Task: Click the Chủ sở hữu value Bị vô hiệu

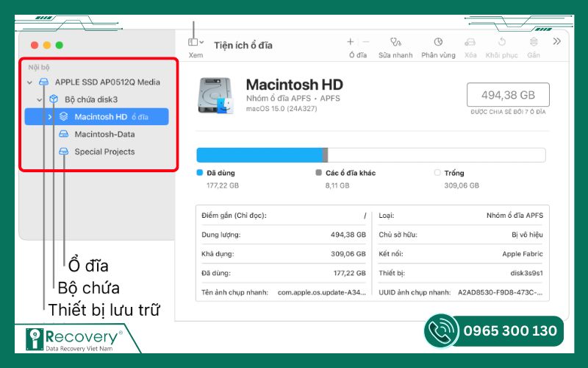Action: click(x=527, y=235)
